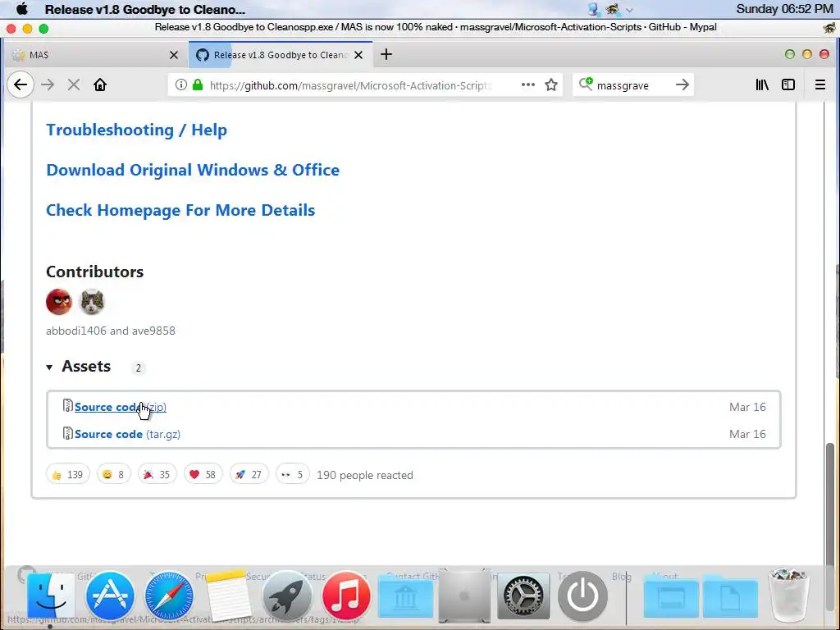
Task: View ave9858 cat avatar
Action: (92, 302)
